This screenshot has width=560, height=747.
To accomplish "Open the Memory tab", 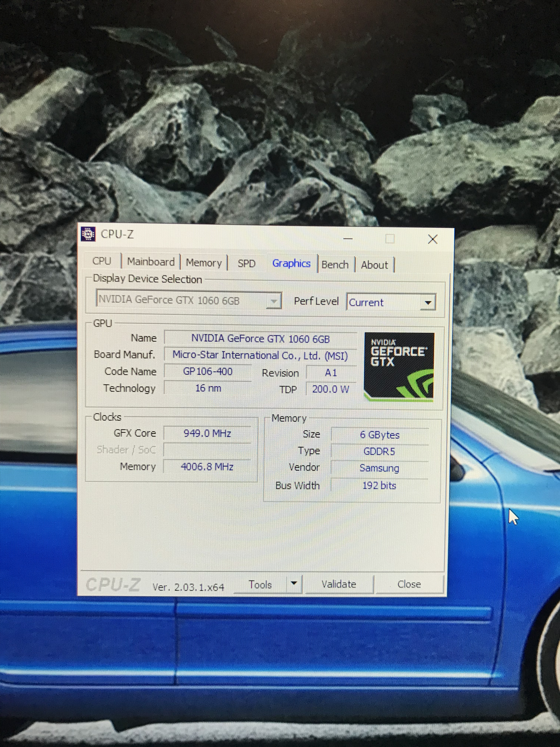I will pyautogui.click(x=204, y=263).
